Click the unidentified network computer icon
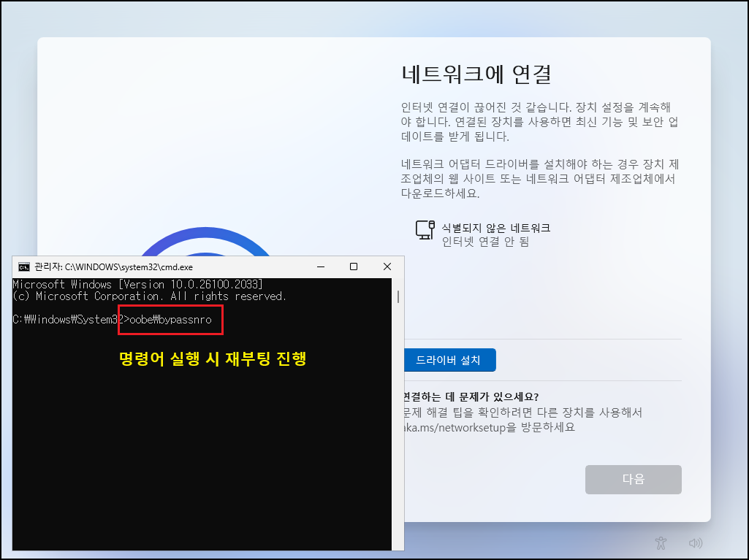This screenshot has width=749, height=560. pyautogui.click(x=425, y=230)
